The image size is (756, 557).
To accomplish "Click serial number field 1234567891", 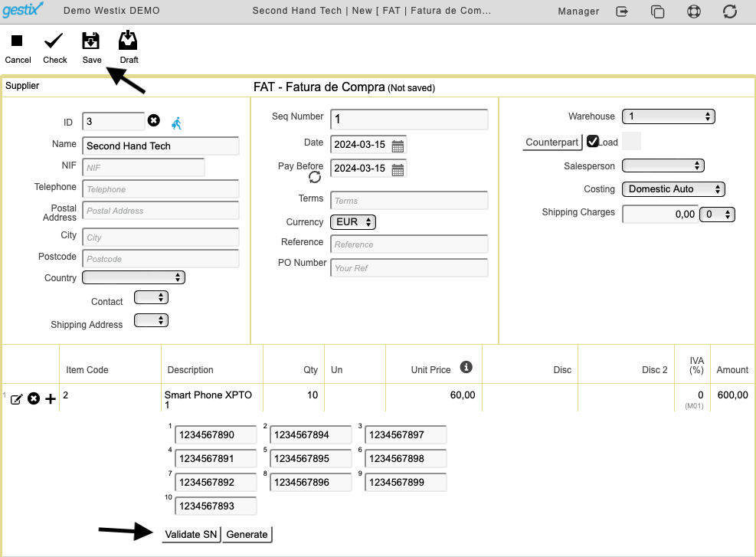I will [215, 458].
